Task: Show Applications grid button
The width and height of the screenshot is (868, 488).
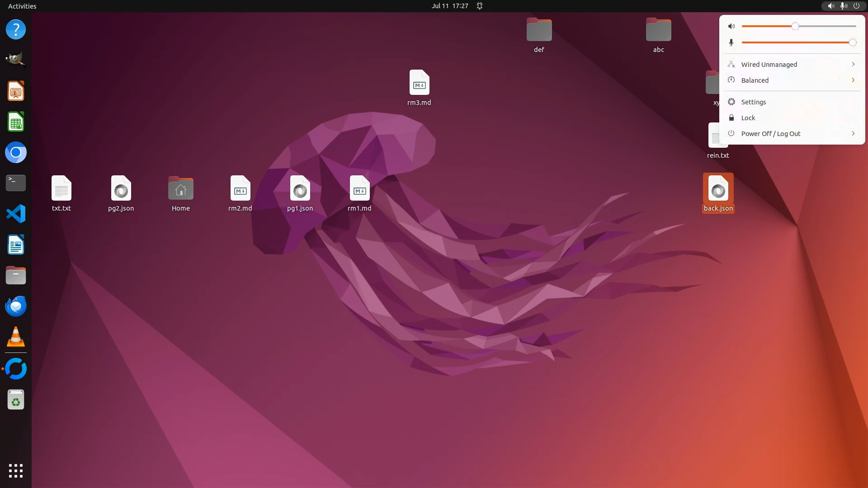Action: (x=15, y=471)
